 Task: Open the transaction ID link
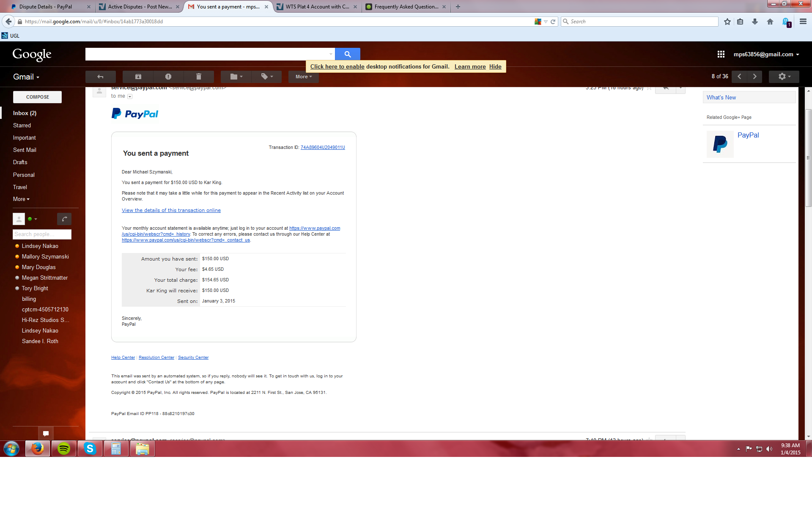(x=323, y=147)
